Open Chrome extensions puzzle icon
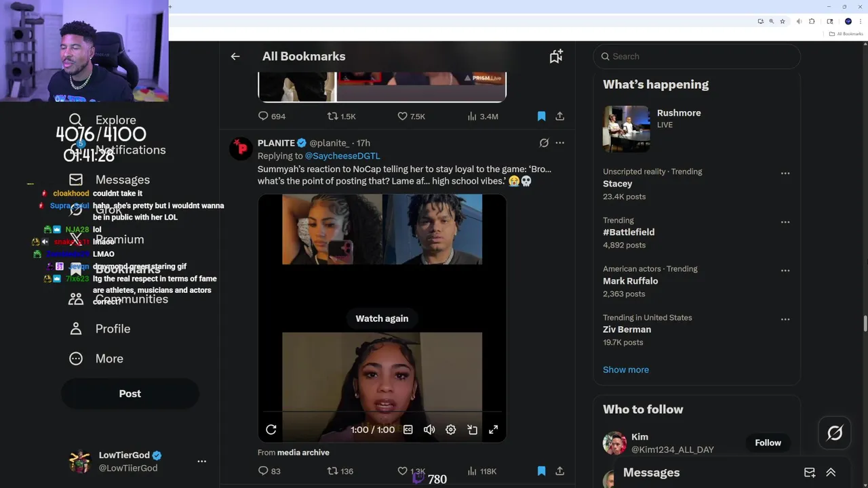This screenshot has height=488, width=868. 812,22
